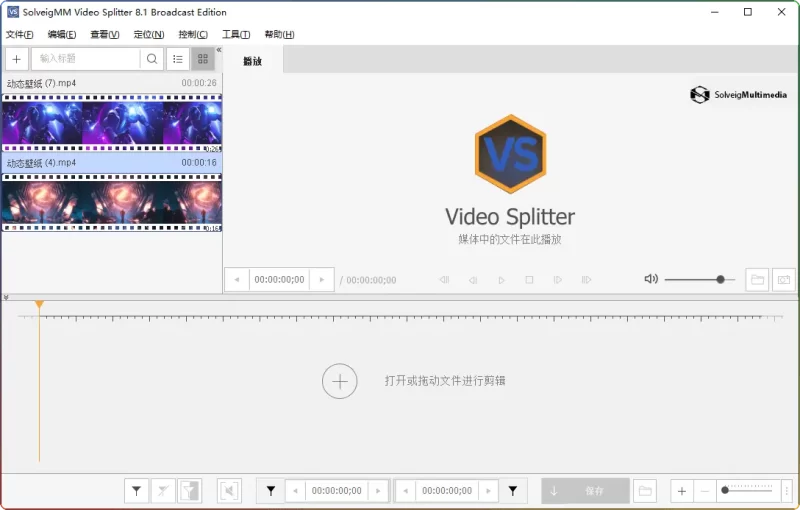Viewport: 800px width, 510px height.
Task: Set left marker icon before start timecode
Action: click(x=271, y=491)
